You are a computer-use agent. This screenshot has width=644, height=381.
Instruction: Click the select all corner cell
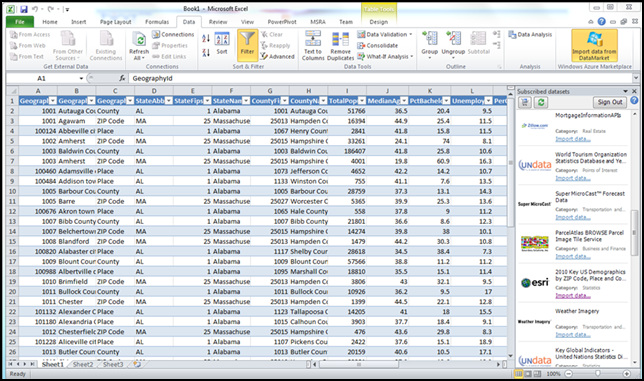pyautogui.click(x=12, y=91)
